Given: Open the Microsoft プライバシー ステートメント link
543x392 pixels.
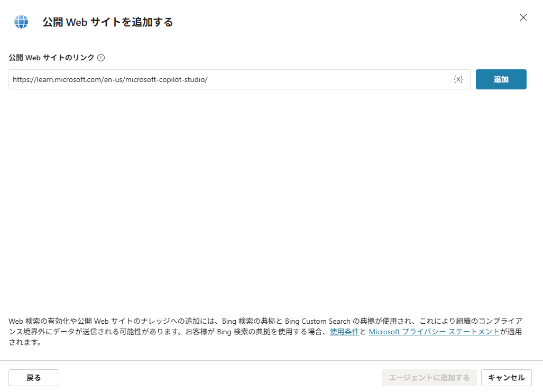Looking at the screenshot, I should 434,332.
